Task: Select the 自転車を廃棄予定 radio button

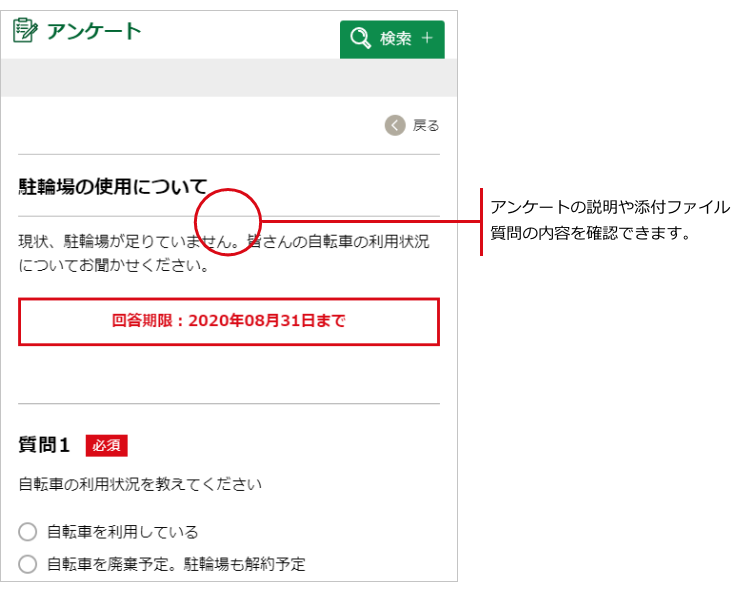Action: tap(28, 564)
